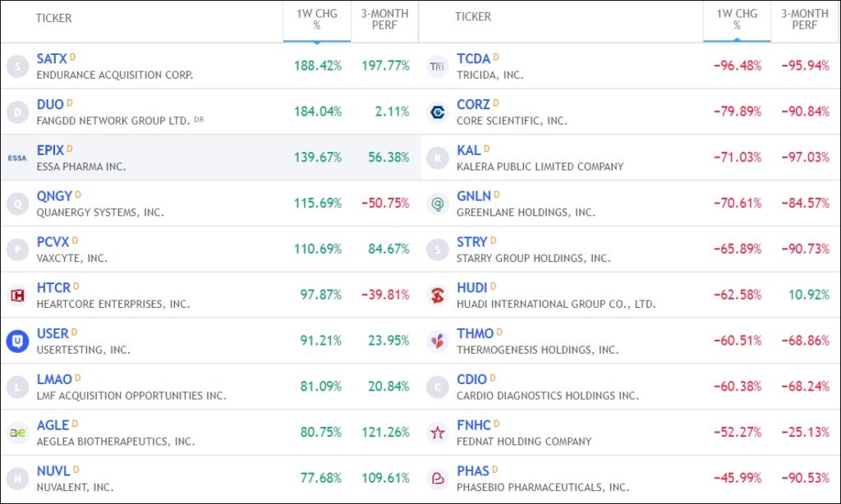
Task: Click the PCVX company logo icon
Action: point(17,250)
